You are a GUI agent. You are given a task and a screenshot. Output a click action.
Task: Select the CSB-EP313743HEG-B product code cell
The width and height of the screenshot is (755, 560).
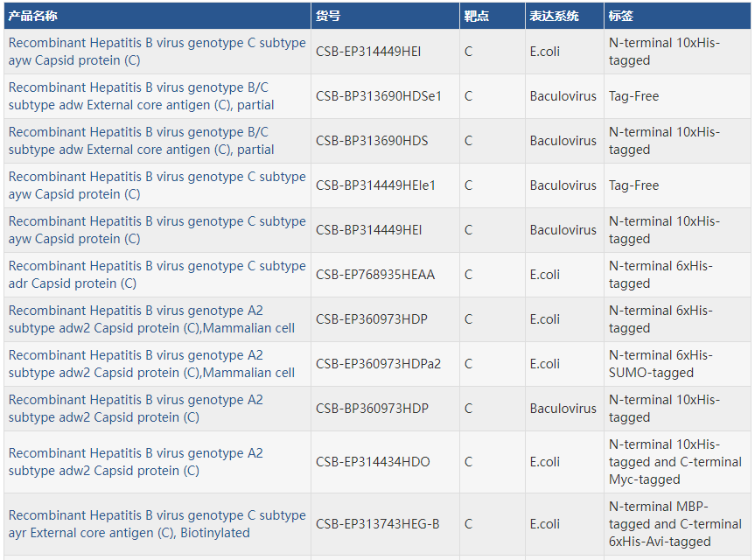tap(378, 524)
